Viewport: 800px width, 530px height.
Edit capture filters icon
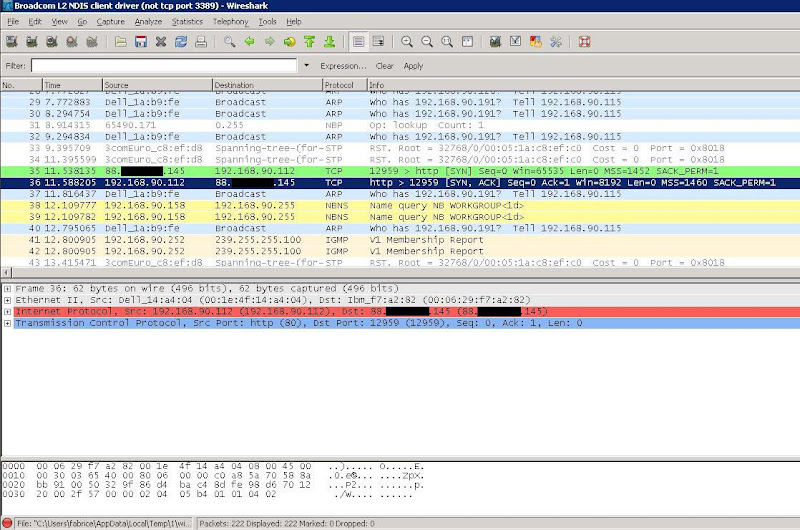495,42
